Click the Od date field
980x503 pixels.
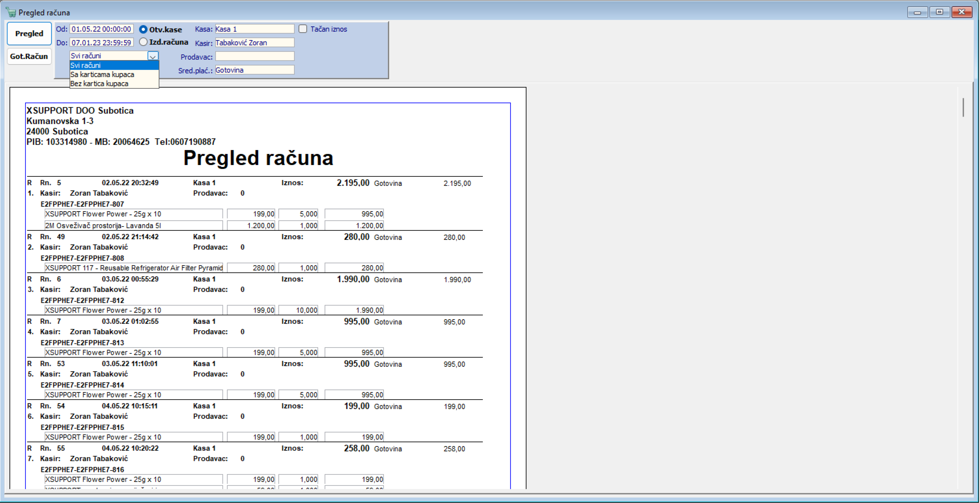(102, 29)
